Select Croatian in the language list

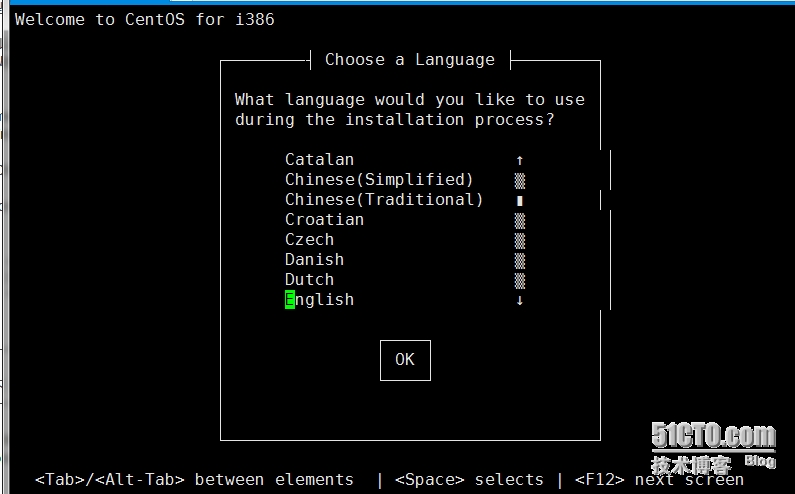click(x=324, y=220)
